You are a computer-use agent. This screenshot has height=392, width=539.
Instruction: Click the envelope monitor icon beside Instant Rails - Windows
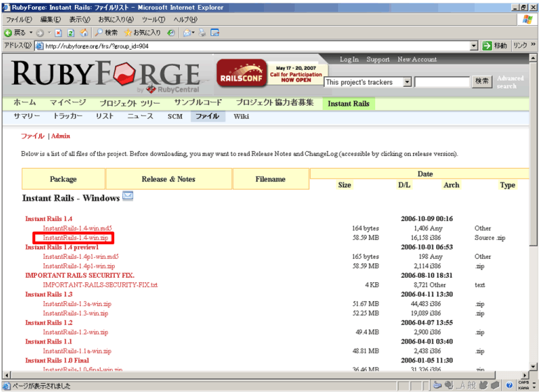(x=128, y=196)
